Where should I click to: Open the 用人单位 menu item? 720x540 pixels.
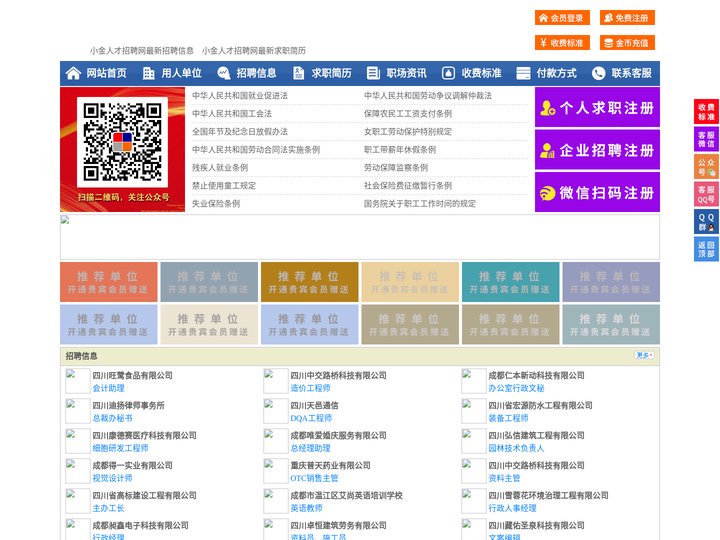coord(181,73)
